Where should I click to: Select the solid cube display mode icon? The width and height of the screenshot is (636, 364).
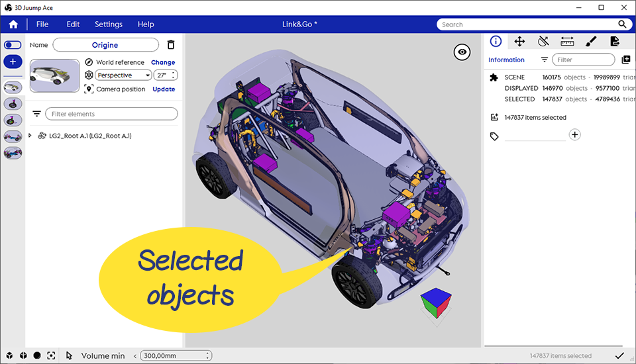[9, 355]
